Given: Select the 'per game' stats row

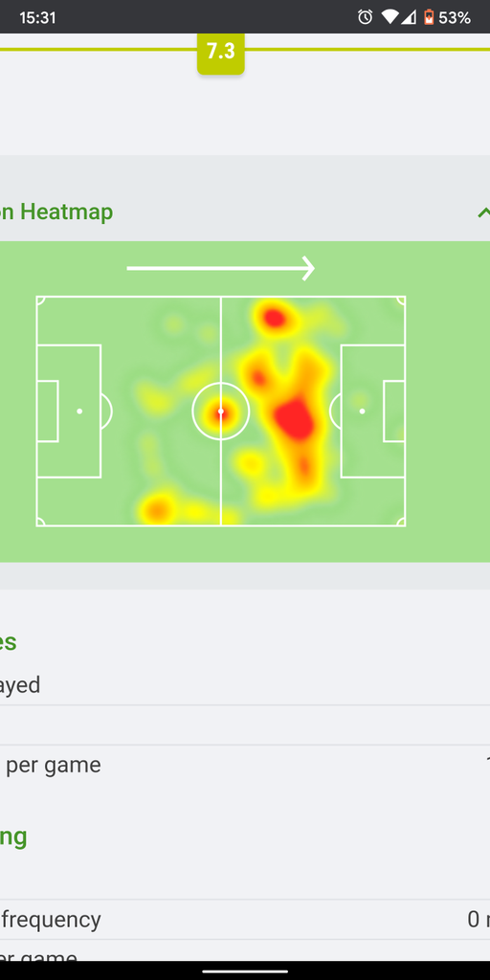Looking at the screenshot, I should pyautogui.click(x=245, y=765).
